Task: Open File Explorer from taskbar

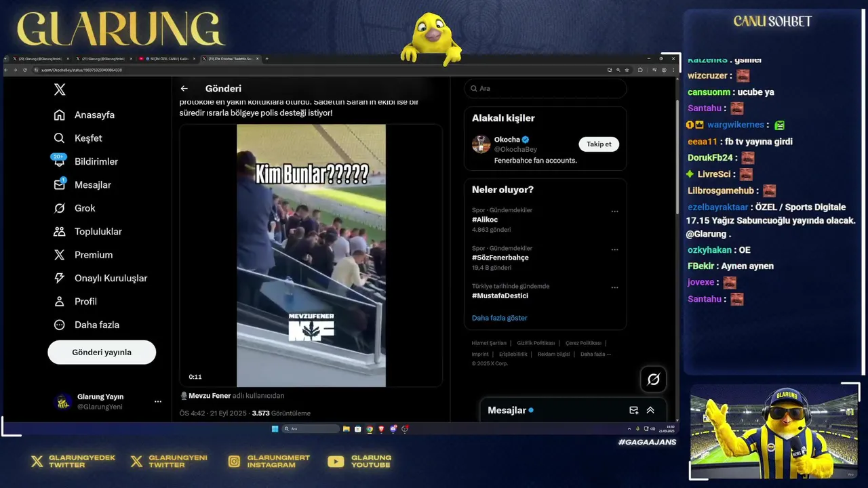Action: 347,429
